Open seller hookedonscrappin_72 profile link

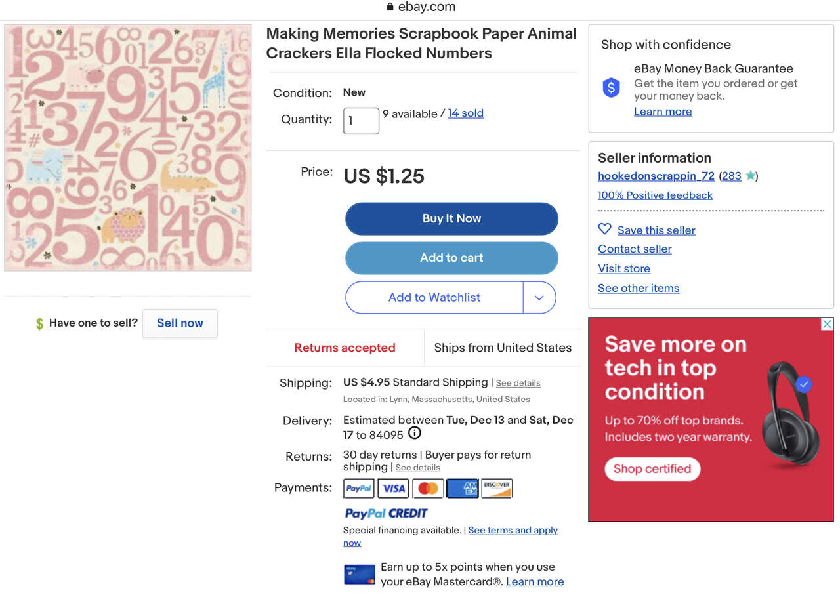(656, 176)
